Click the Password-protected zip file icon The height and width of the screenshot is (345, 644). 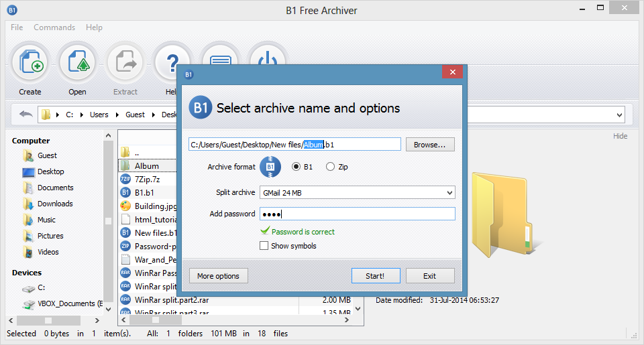[125, 246]
